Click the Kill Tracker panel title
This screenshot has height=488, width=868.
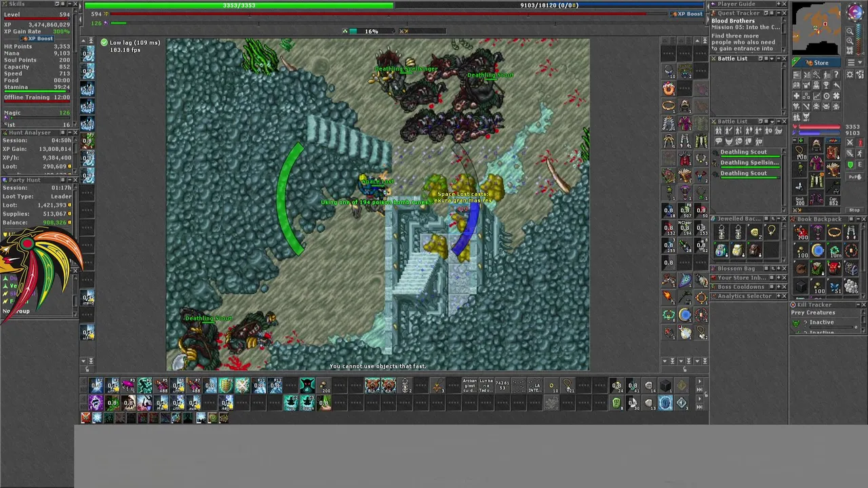[814, 305]
